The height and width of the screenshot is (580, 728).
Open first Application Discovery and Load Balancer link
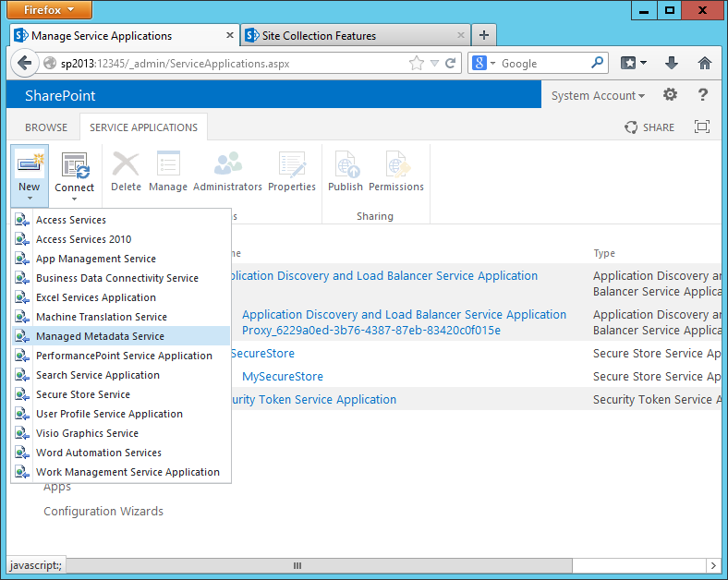point(384,275)
